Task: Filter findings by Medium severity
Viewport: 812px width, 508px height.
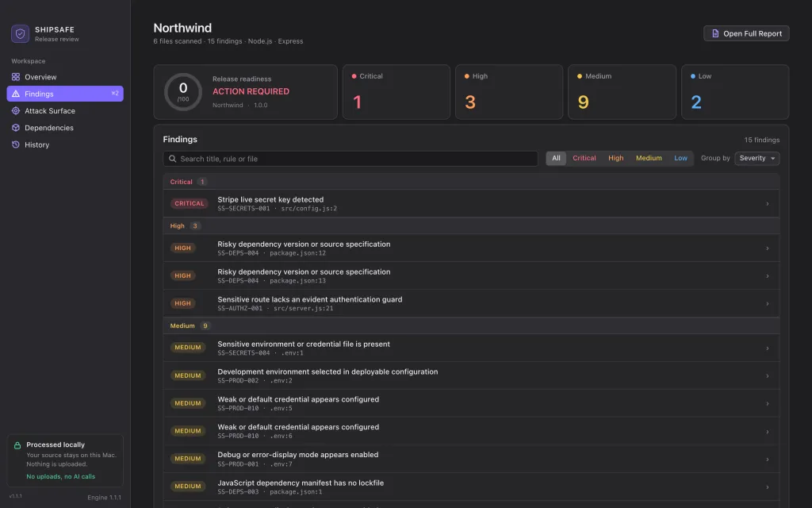Action: pos(649,158)
